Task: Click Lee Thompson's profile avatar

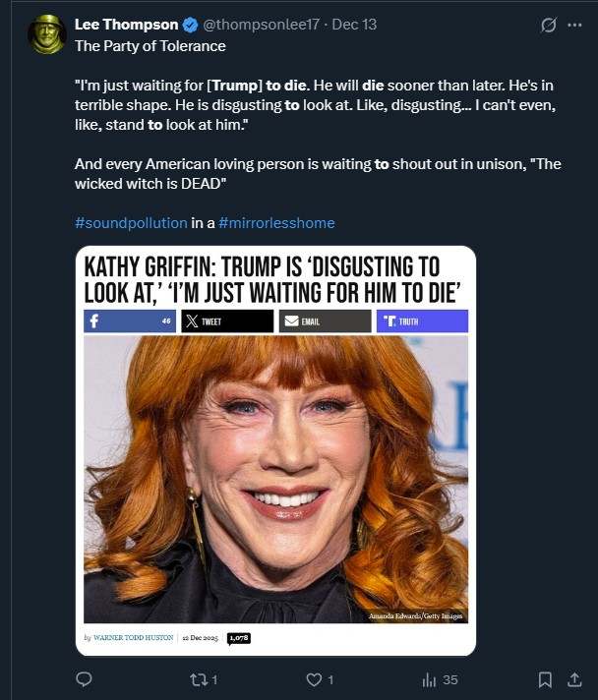Action: pyautogui.click(x=47, y=34)
